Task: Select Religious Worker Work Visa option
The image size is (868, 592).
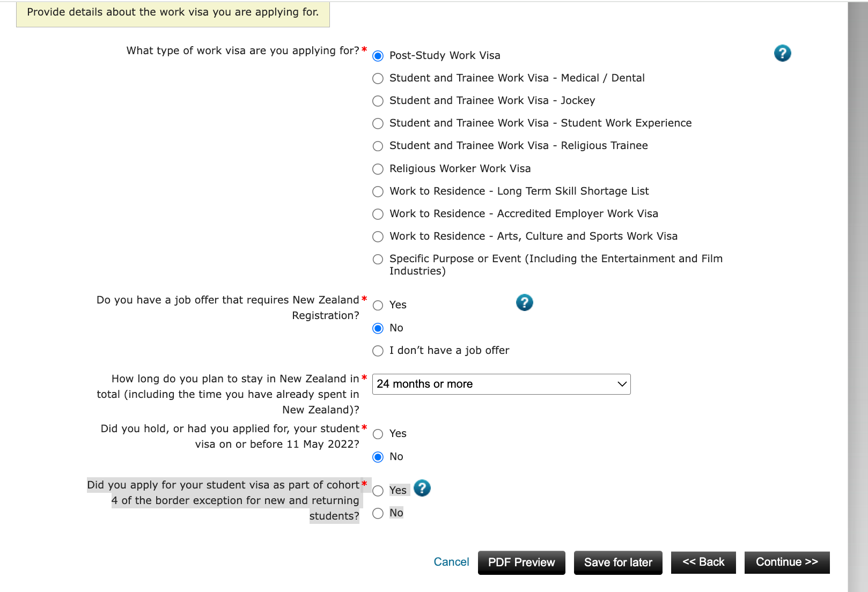Action: (x=378, y=169)
